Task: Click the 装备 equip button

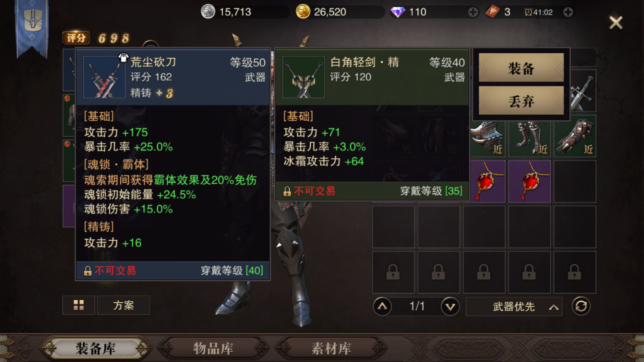Action: tap(521, 68)
